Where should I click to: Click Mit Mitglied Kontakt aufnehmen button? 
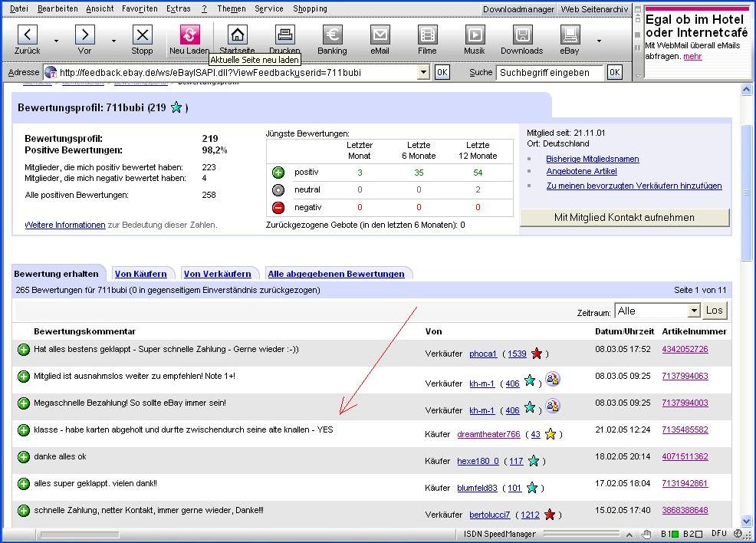pyautogui.click(x=624, y=218)
